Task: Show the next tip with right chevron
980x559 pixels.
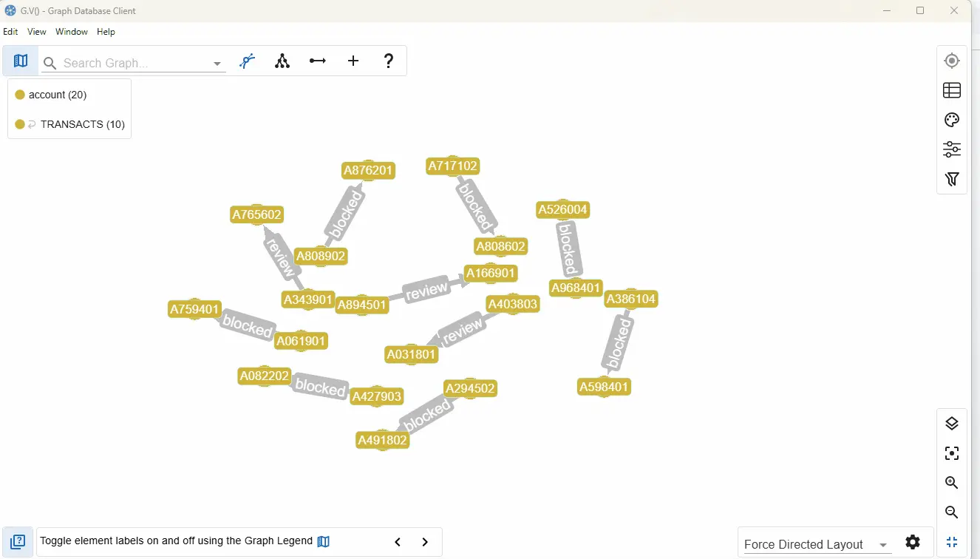Action: [425, 541]
